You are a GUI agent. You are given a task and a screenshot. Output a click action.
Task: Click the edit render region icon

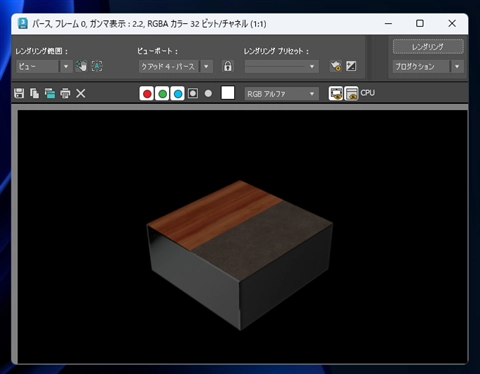click(81, 66)
